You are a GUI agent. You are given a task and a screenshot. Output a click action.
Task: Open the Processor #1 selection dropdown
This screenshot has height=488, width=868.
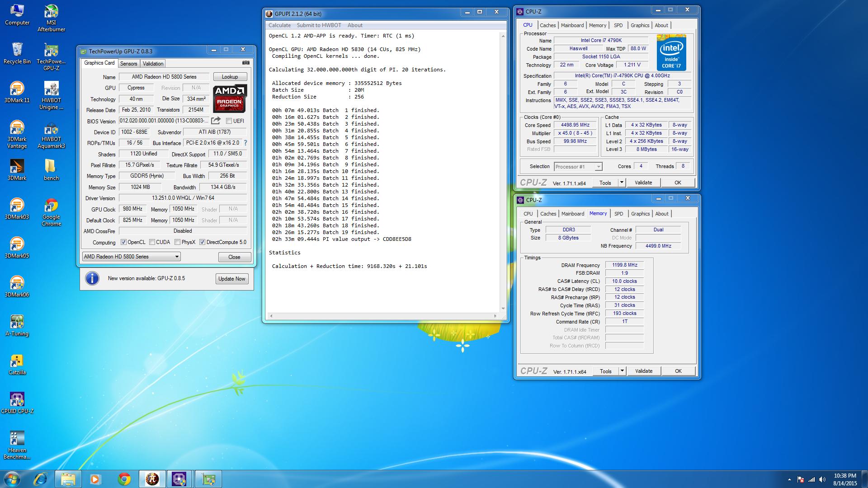578,167
